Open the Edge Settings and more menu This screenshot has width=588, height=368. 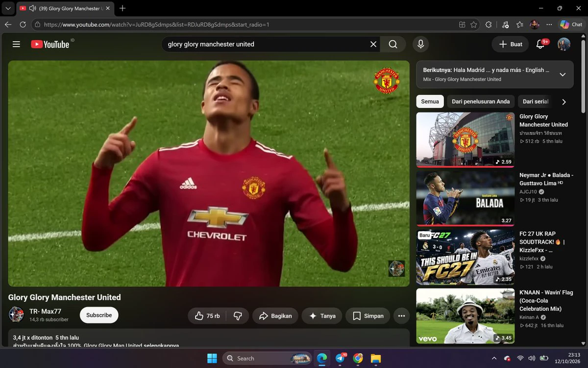[x=549, y=25]
